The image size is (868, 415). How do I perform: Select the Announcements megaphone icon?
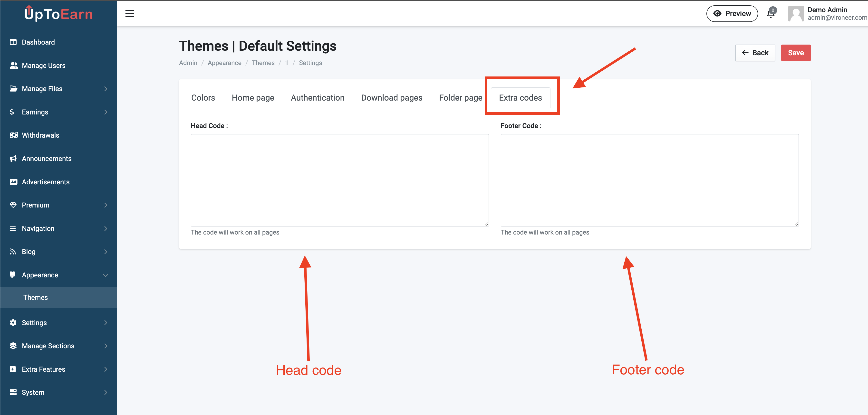[13, 158]
